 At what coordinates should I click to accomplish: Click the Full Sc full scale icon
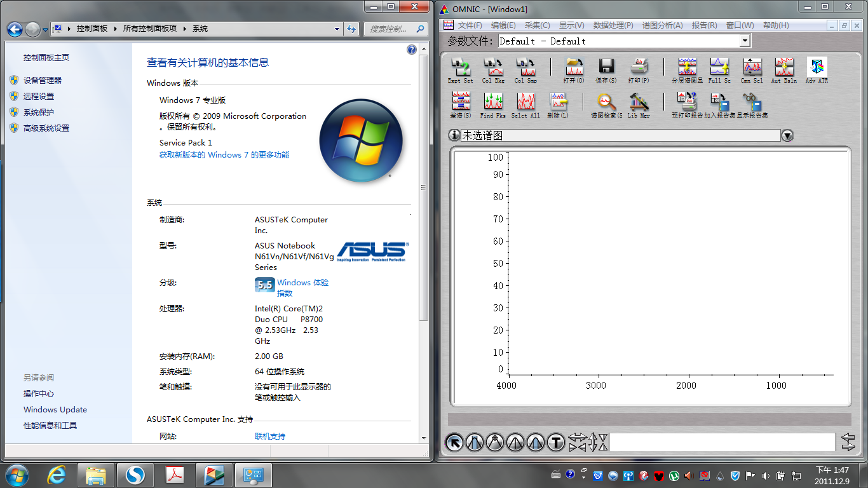(719, 70)
